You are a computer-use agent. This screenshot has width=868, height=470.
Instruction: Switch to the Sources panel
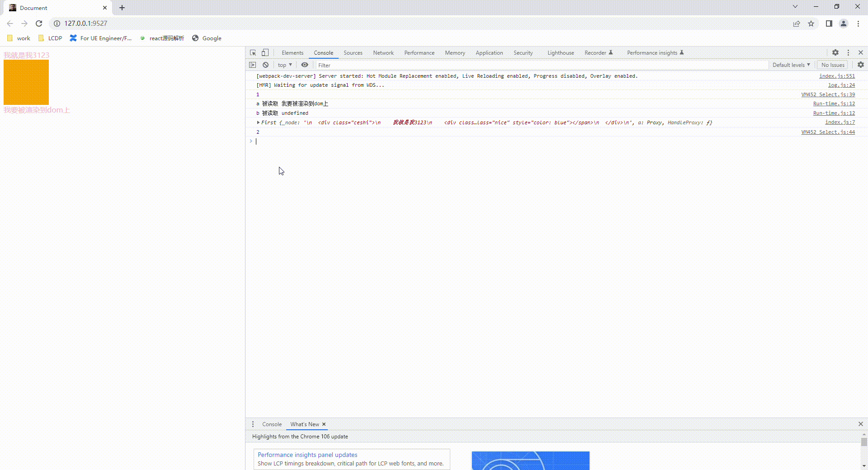point(353,52)
